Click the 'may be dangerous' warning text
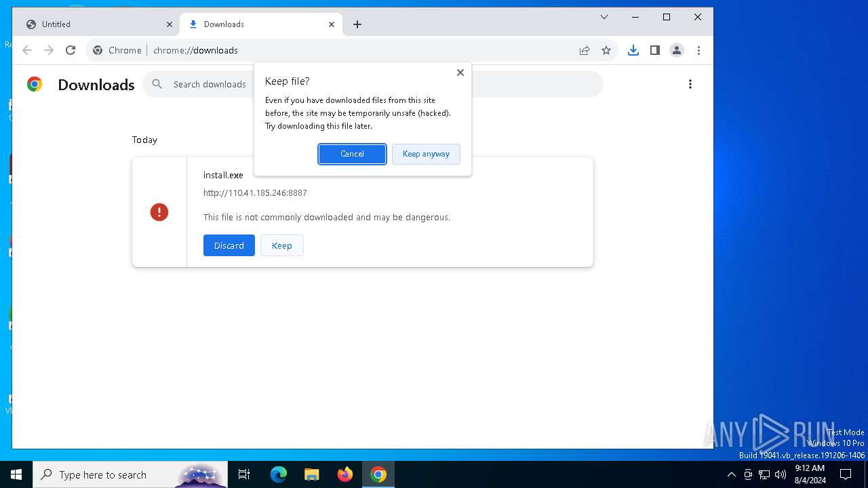 [327, 218]
